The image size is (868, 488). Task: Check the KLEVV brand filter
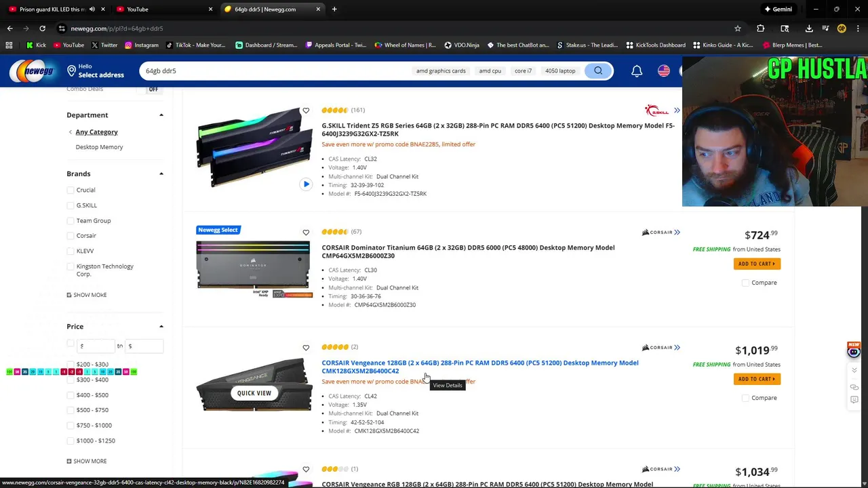click(x=71, y=251)
